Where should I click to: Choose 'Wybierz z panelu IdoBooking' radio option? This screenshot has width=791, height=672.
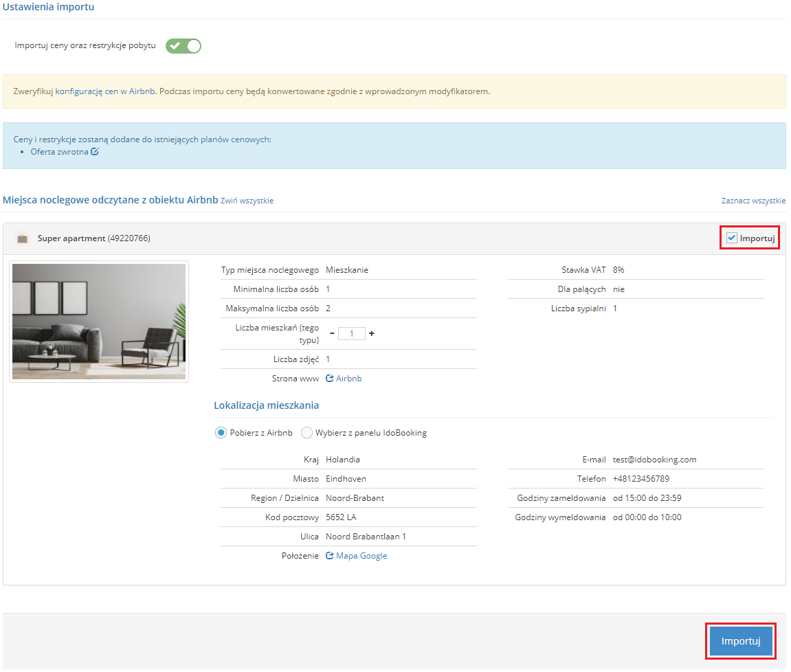pyautogui.click(x=307, y=433)
